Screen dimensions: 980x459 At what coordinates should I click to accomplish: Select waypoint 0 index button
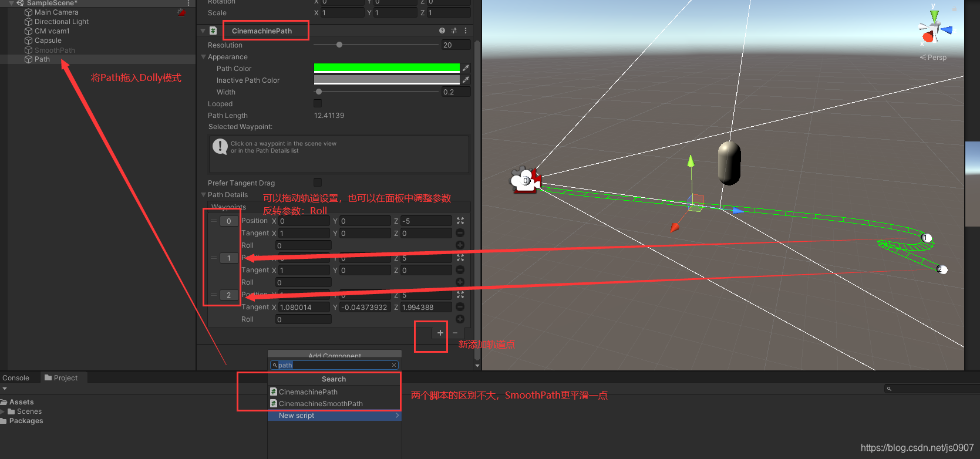point(229,221)
